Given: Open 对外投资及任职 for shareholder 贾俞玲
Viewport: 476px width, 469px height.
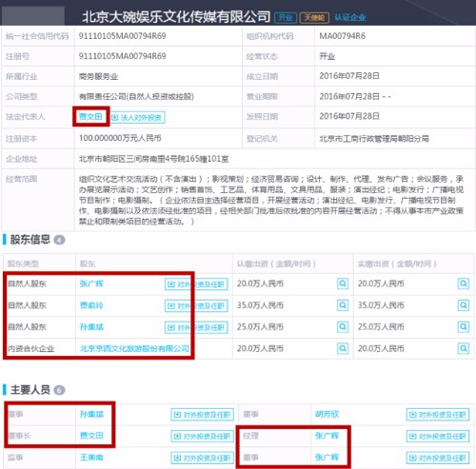Looking at the screenshot, I should pyautogui.click(x=196, y=306).
